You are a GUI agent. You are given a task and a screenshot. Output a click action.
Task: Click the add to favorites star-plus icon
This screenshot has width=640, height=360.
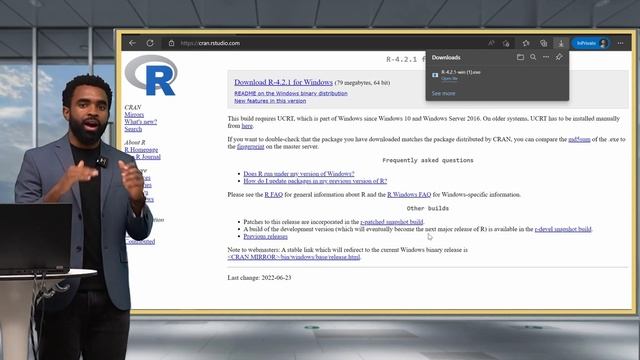[507, 43]
